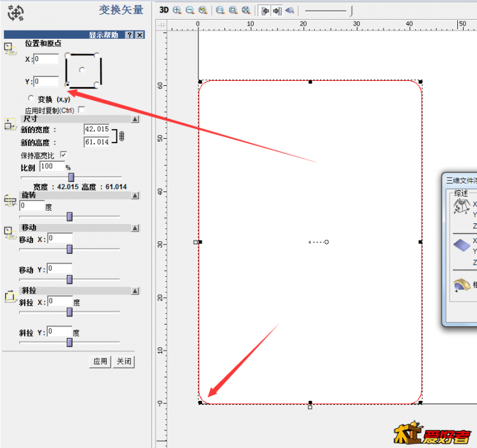The image size is (477, 448).
Task: Click the Zoom 1:1 icon
Action: pos(220,10)
